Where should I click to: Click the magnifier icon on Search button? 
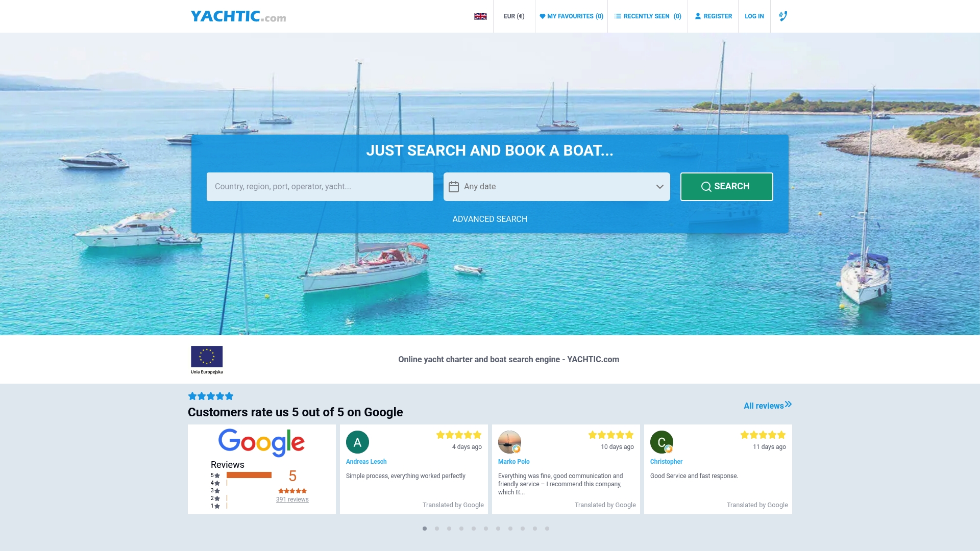[x=706, y=187]
